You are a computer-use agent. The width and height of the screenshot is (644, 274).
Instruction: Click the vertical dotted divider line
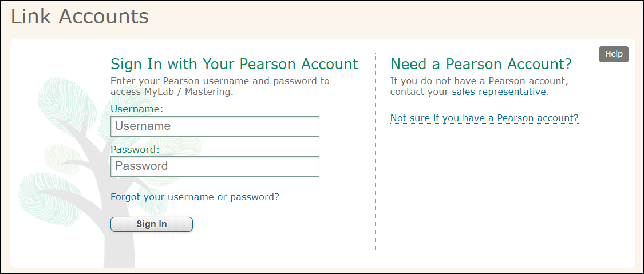(x=375, y=153)
